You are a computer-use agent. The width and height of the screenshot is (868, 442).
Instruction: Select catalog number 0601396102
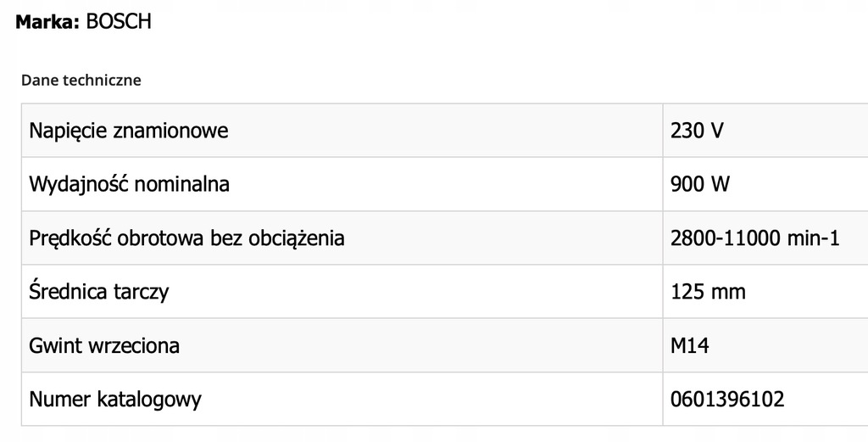[727, 399]
